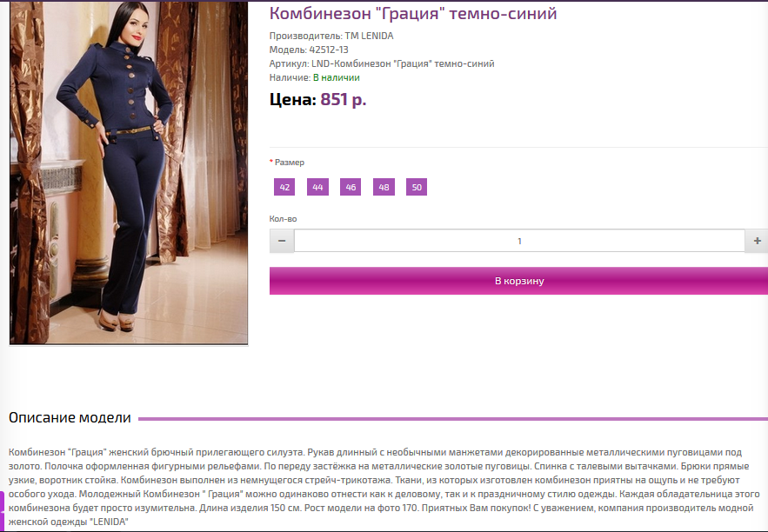
Task: Click the Кол-во label
Action: 283,219
